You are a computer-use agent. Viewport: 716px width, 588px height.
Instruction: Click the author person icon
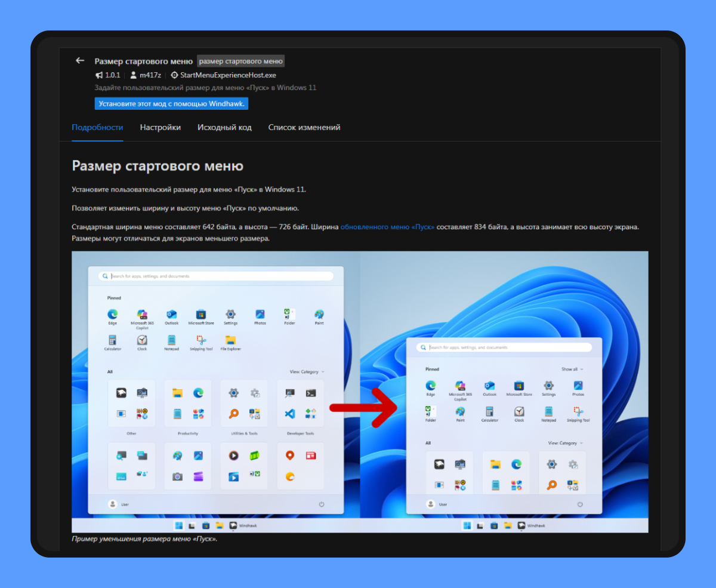point(134,75)
